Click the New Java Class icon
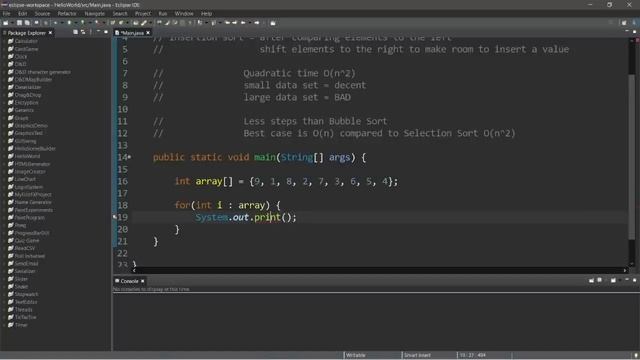The image size is (640, 360). pyautogui.click(x=121, y=23)
